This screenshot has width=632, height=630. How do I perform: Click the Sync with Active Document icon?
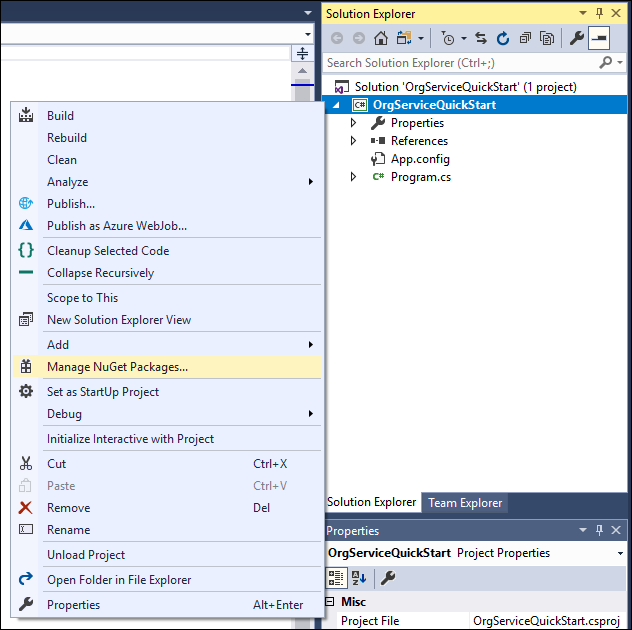tap(480, 38)
